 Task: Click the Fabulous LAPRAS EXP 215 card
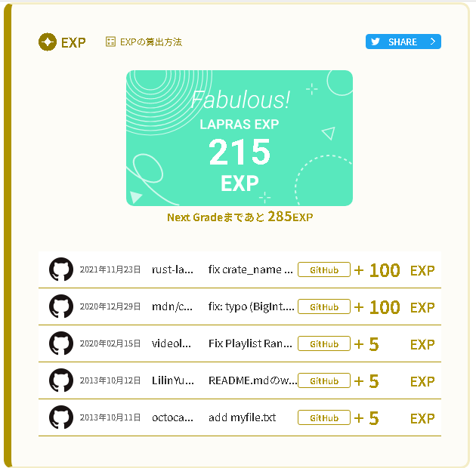[240, 138]
